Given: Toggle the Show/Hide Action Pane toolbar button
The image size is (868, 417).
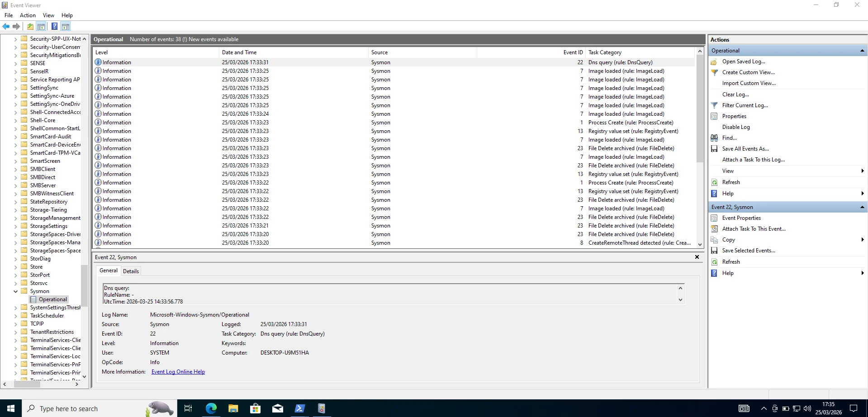Looking at the screenshot, I should tap(66, 27).
